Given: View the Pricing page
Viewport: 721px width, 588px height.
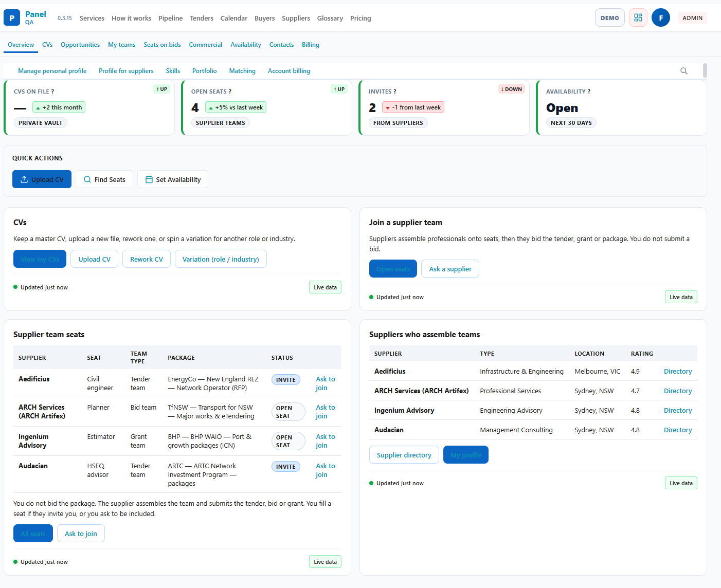Looking at the screenshot, I should pos(360,18).
